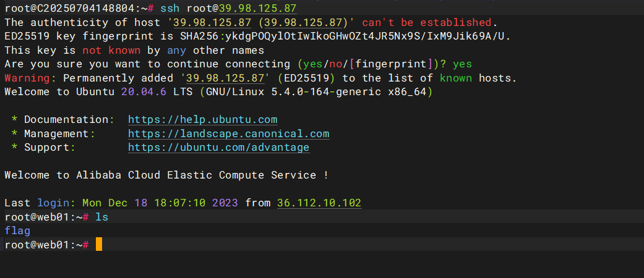Image resolution: width=644 pixels, height=278 pixels.
Task: Click the last login source IP 36.112.10.102
Action: 319,203
